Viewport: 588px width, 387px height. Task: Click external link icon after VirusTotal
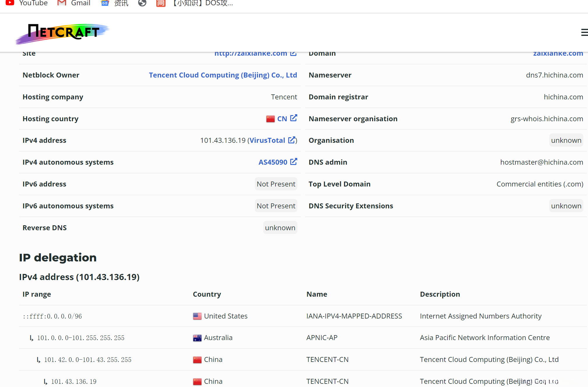[291, 140]
